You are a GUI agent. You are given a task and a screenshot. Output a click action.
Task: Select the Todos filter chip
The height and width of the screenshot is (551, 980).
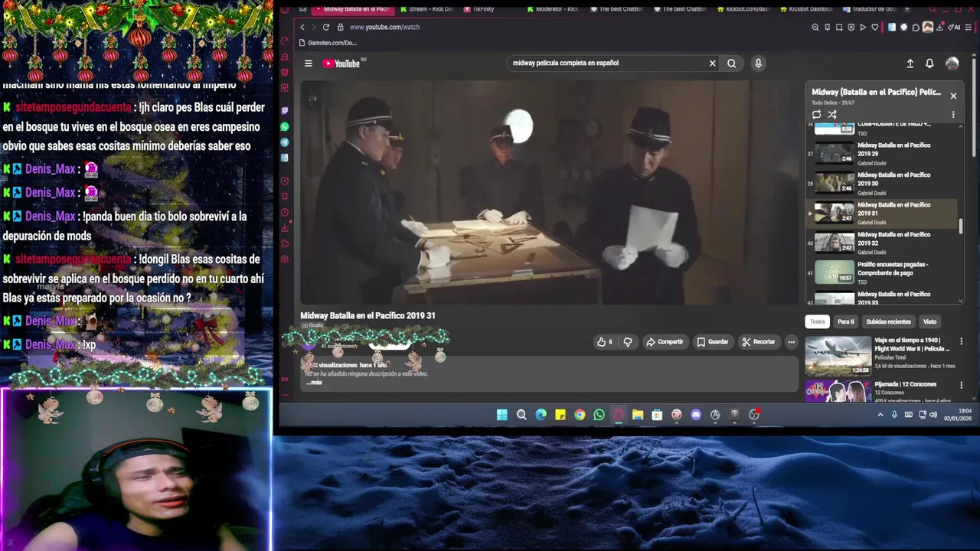[818, 322]
